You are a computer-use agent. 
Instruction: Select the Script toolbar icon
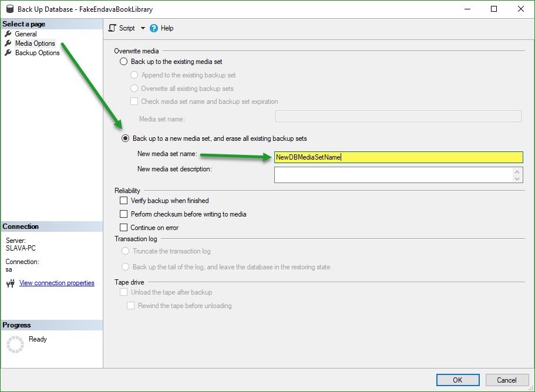[112, 28]
